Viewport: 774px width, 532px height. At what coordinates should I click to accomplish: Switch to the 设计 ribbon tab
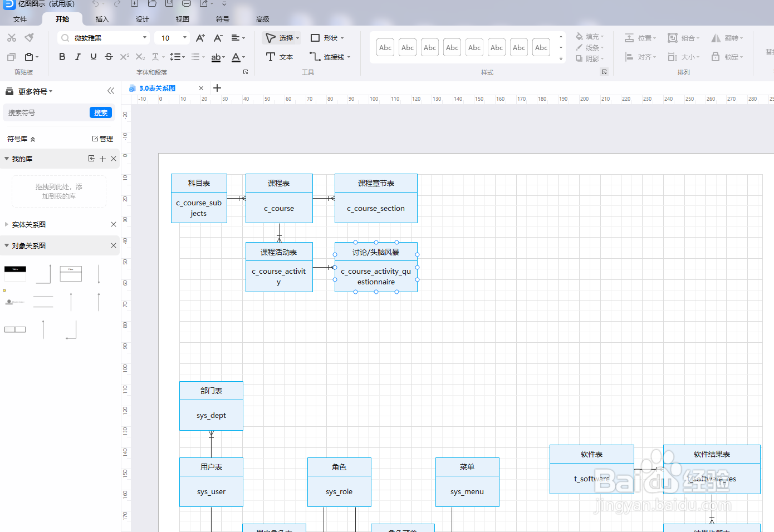coord(143,19)
